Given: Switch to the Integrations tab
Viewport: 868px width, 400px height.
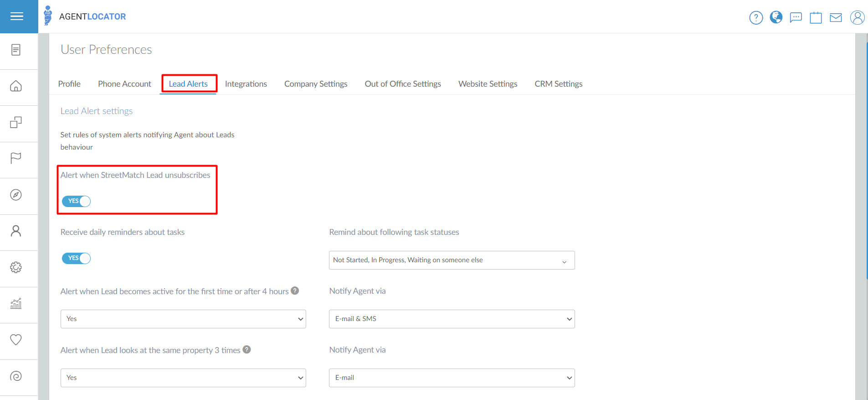Looking at the screenshot, I should point(246,84).
